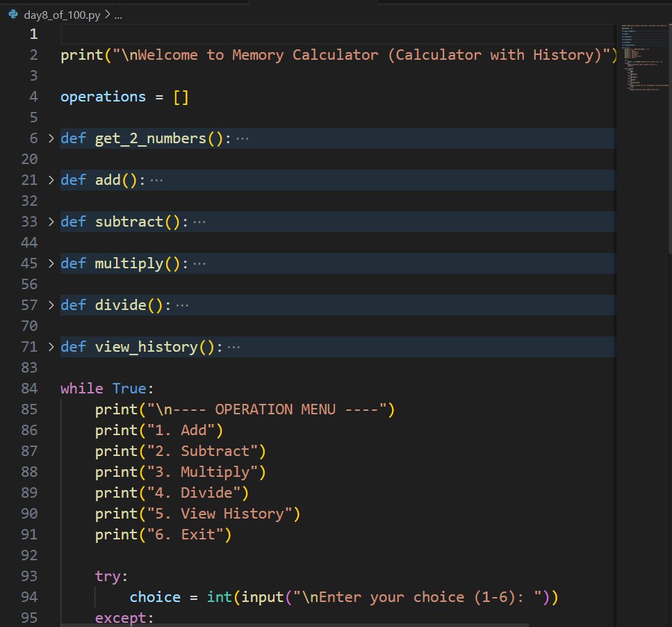
Task: Click the '5. View History' string
Action: coord(220,514)
